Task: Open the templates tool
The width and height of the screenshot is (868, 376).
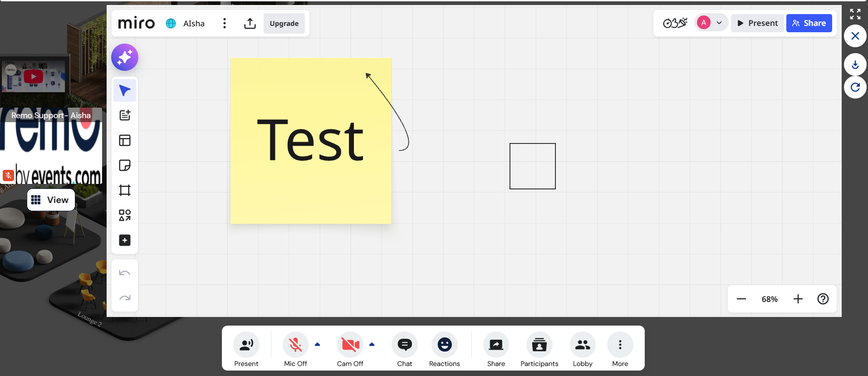Action: coord(125,140)
